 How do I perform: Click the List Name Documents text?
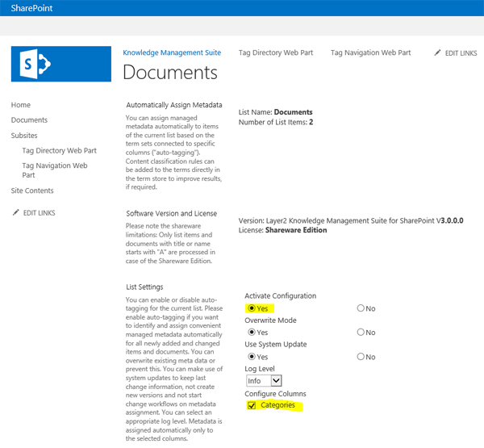(275, 112)
